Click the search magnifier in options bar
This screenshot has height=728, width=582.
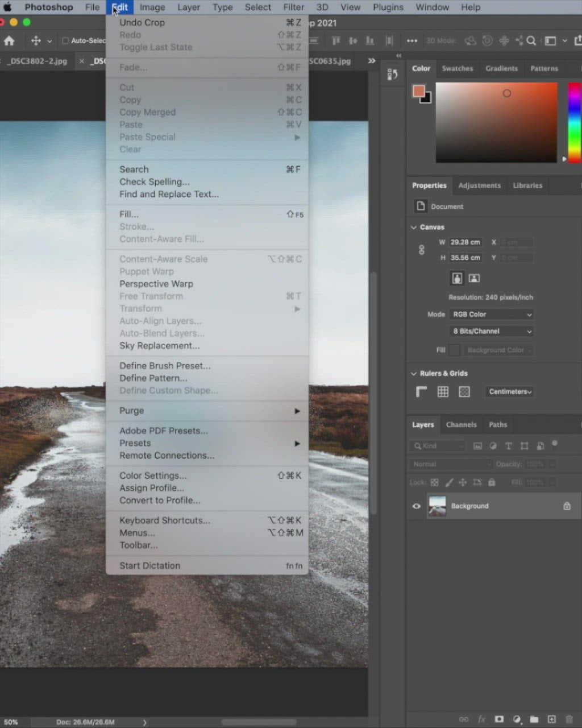click(x=531, y=41)
